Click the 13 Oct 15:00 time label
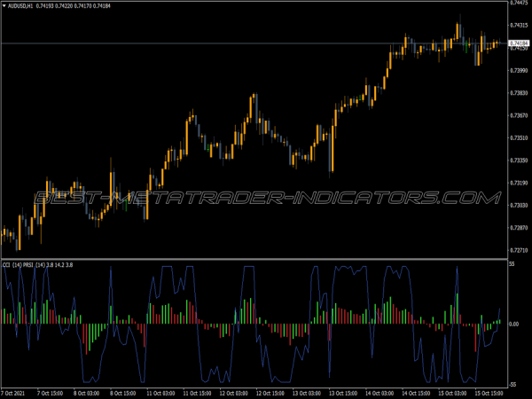The width and height of the screenshot is (532, 399). point(343,393)
